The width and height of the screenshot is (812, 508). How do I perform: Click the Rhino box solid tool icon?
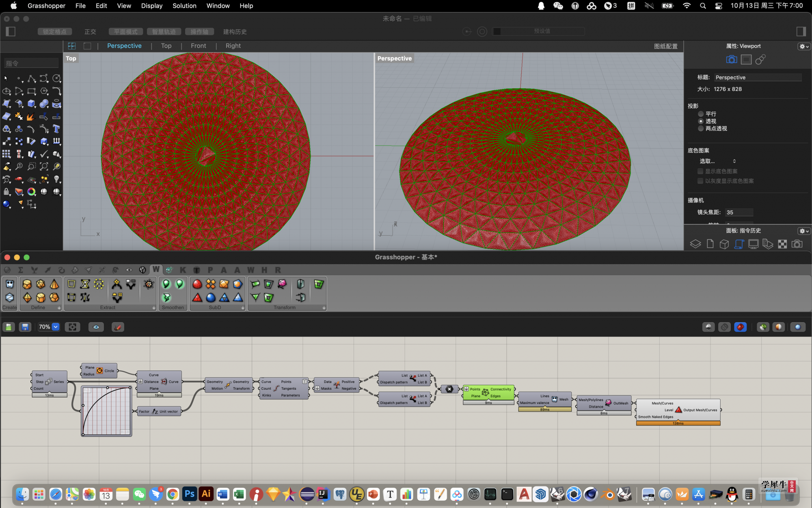31,104
